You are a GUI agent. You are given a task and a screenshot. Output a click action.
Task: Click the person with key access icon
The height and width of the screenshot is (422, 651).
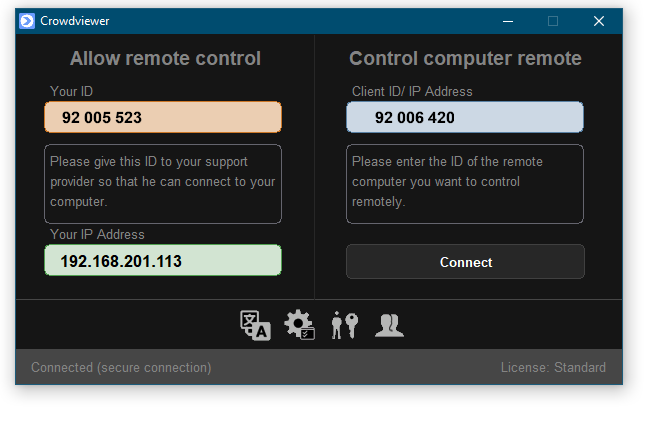coord(345,325)
